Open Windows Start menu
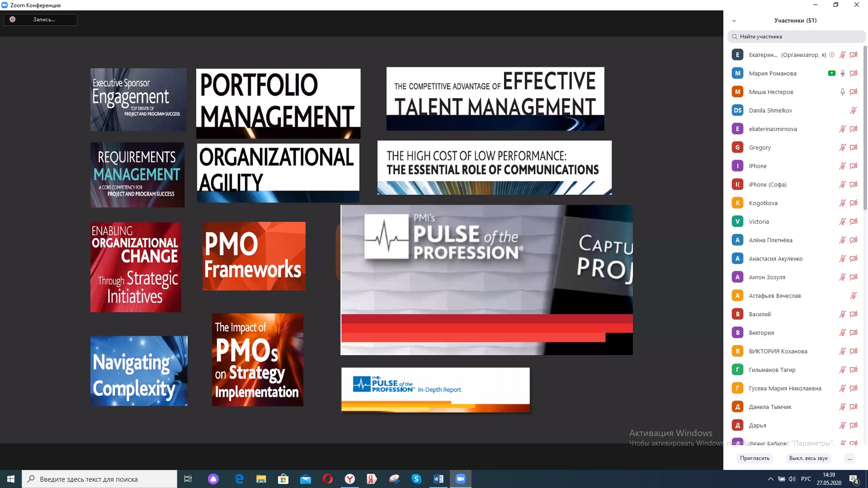This screenshot has height=488, width=868. pos(11,479)
